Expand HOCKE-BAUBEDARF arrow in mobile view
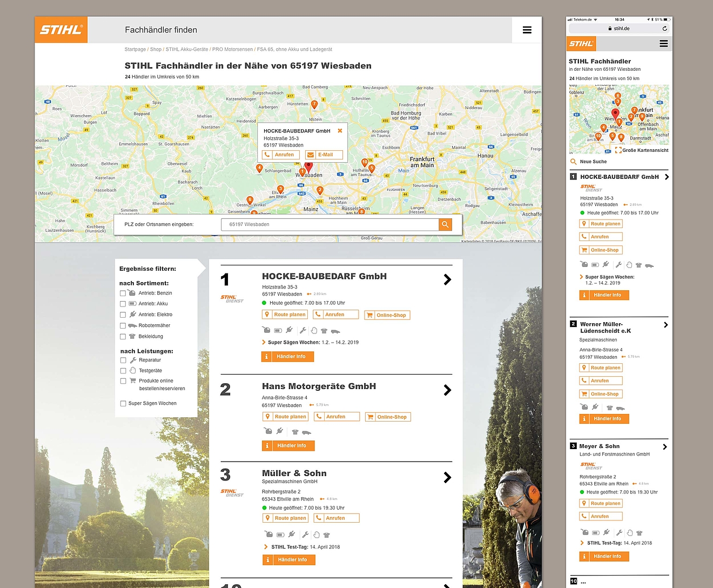The image size is (713, 588). point(667,177)
